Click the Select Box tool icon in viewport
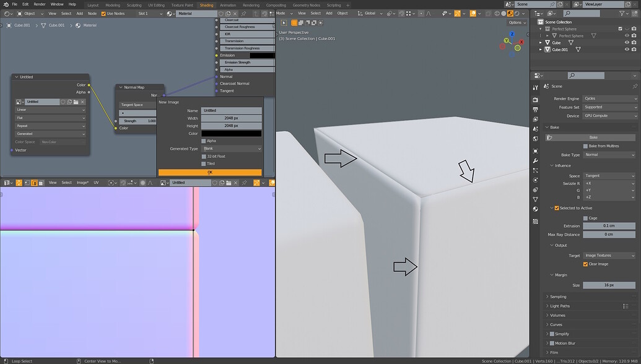Viewport: 641px width, 364px height. point(284,23)
